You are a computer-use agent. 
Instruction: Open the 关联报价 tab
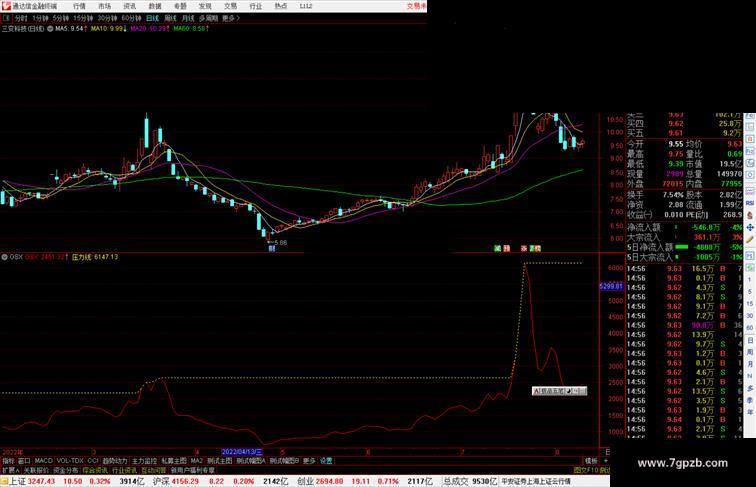point(36,470)
